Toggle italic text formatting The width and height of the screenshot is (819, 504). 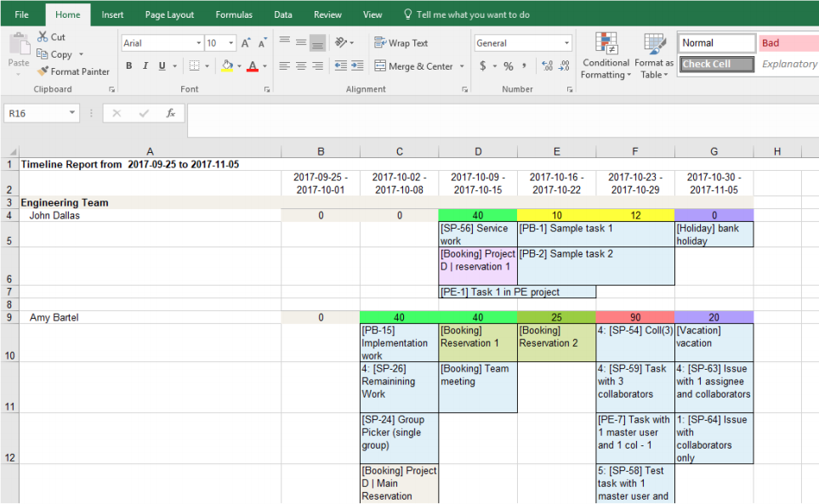tap(145, 66)
